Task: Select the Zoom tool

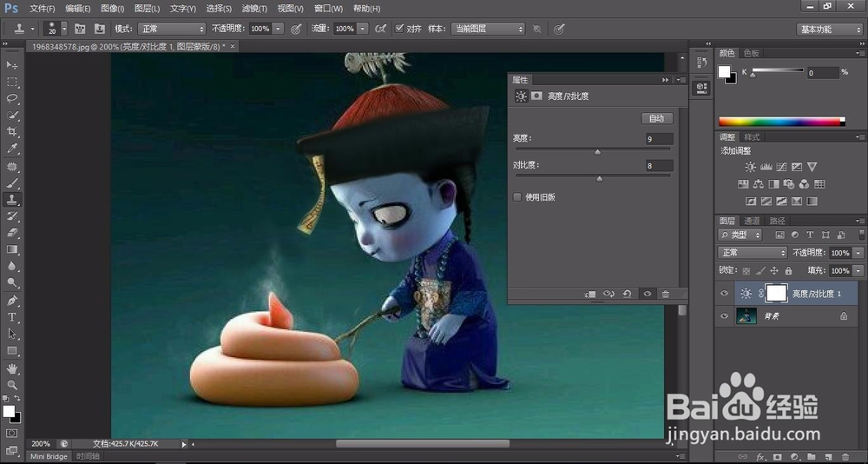Action: coord(11,385)
